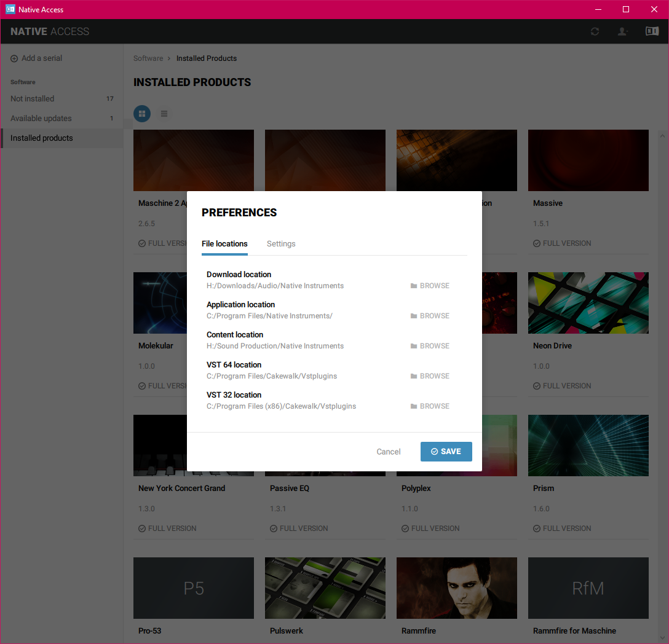669x644 pixels.
Task: Click the Polyplex product name
Action: pos(416,489)
